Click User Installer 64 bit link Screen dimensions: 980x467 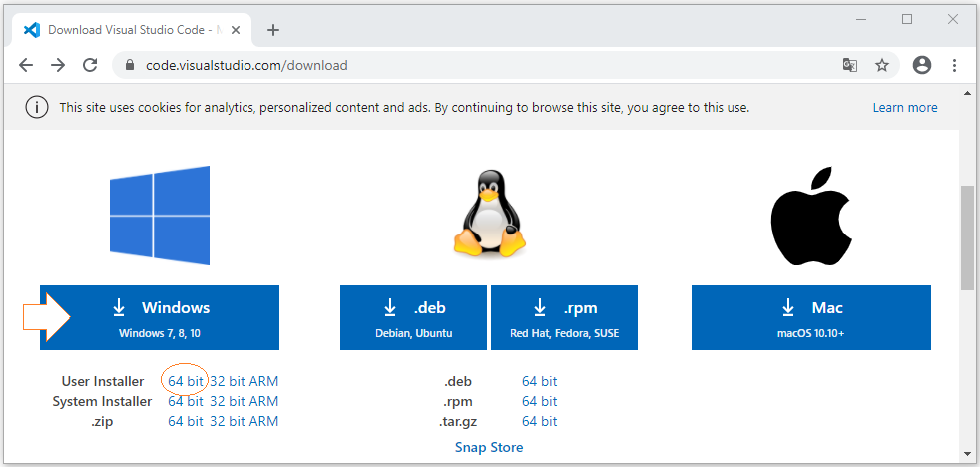186,381
